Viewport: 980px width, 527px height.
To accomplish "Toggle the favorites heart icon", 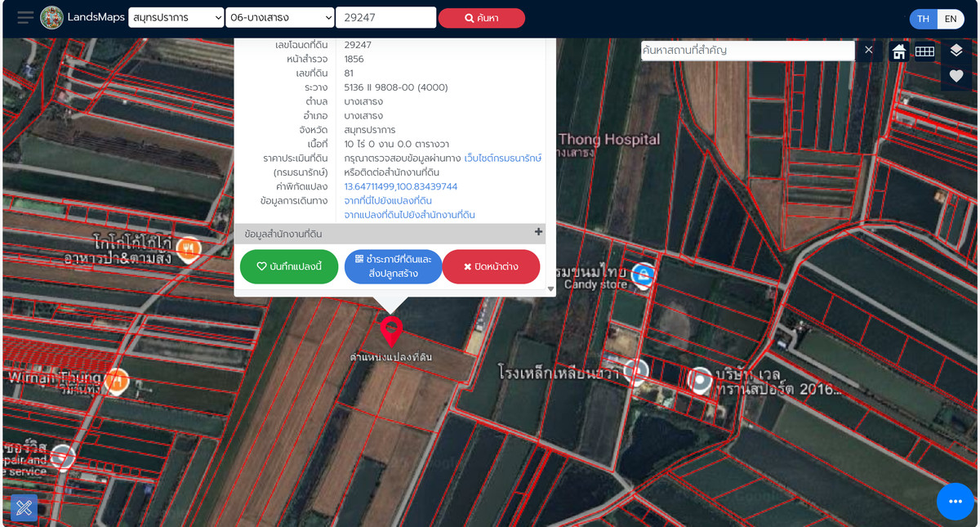I will point(956,77).
